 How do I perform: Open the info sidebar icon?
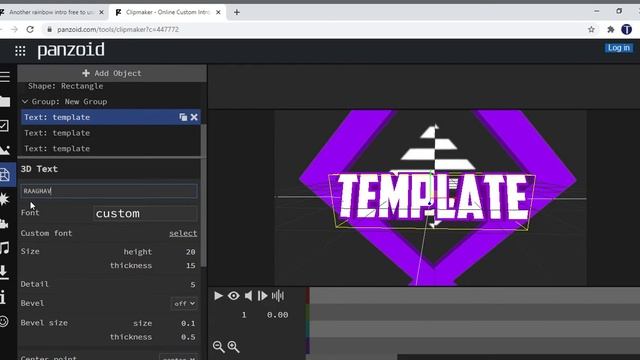[3, 297]
